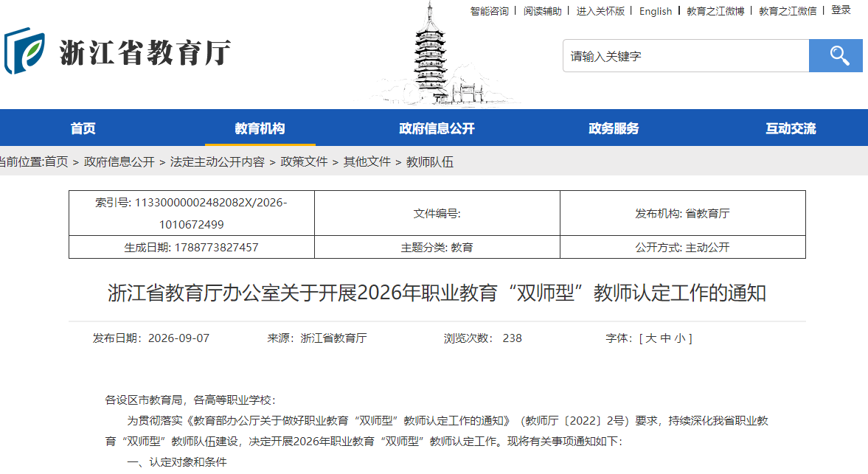Open the 互动交流 navigation item
868x474 pixels.
tap(791, 128)
